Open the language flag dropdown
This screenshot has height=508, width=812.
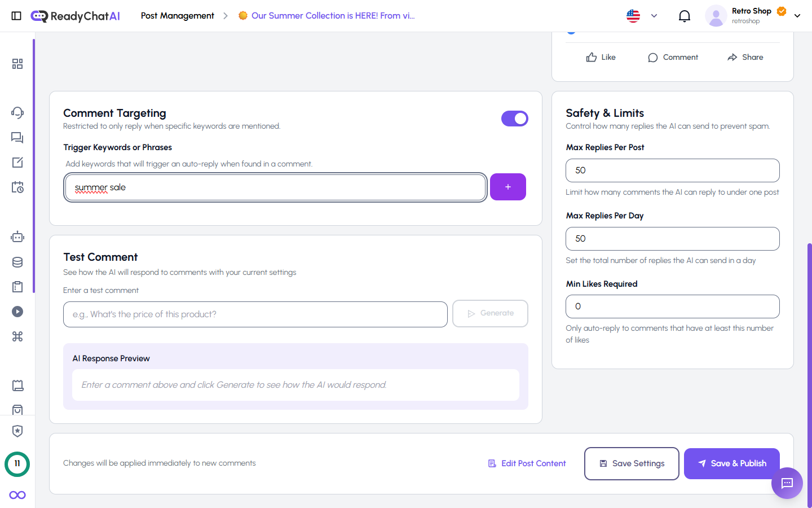[642, 16]
